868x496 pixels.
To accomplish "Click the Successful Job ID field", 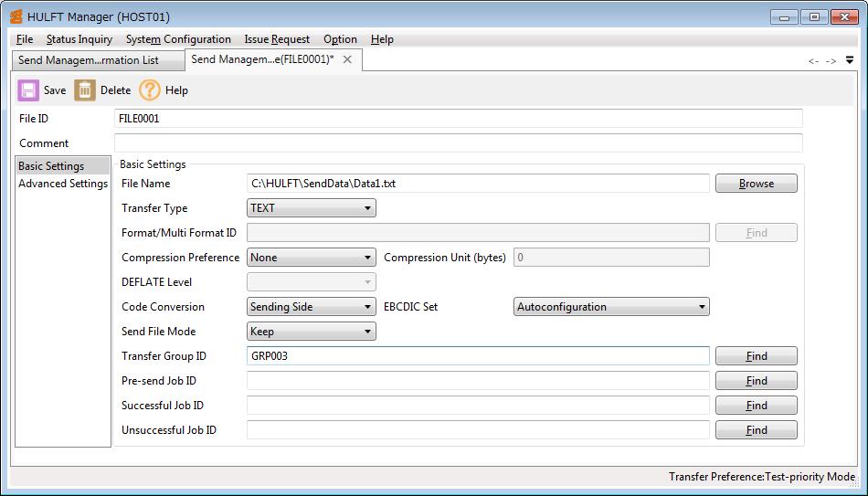I will coord(478,406).
